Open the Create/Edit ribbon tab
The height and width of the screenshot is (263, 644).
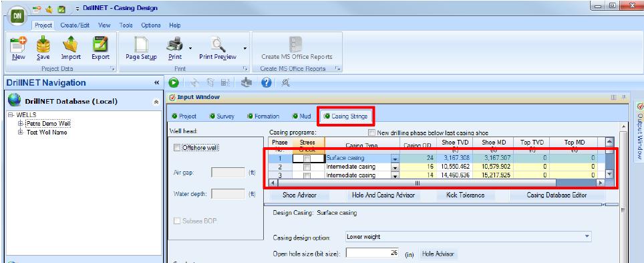click(x=75, y=25)
